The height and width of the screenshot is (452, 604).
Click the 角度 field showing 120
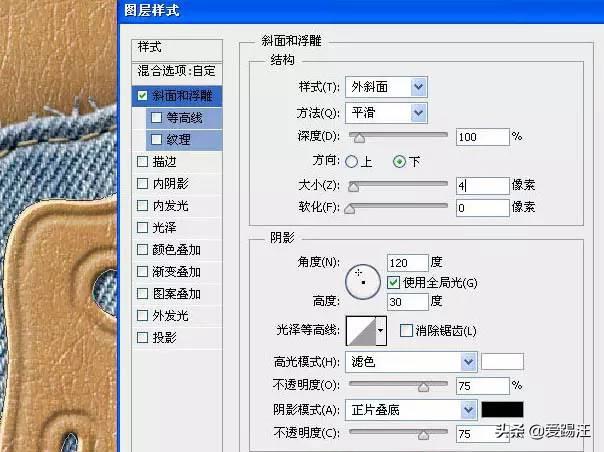pyautogui.click(x=408, y=263)
